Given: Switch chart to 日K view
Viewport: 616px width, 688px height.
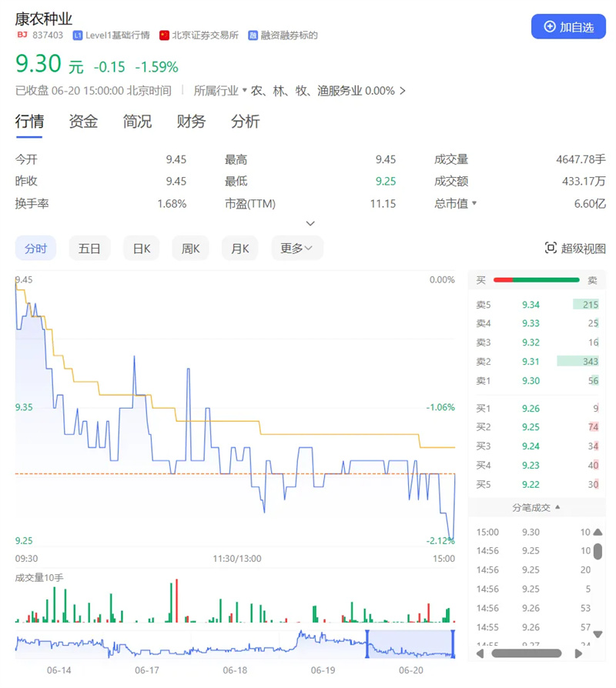Looking at the screenshot, I should coord(141,249).
